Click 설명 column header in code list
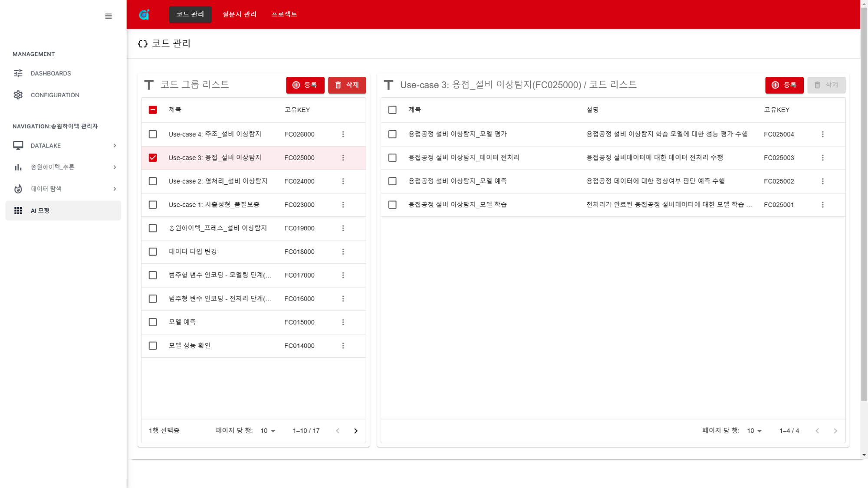 point(592,110)
